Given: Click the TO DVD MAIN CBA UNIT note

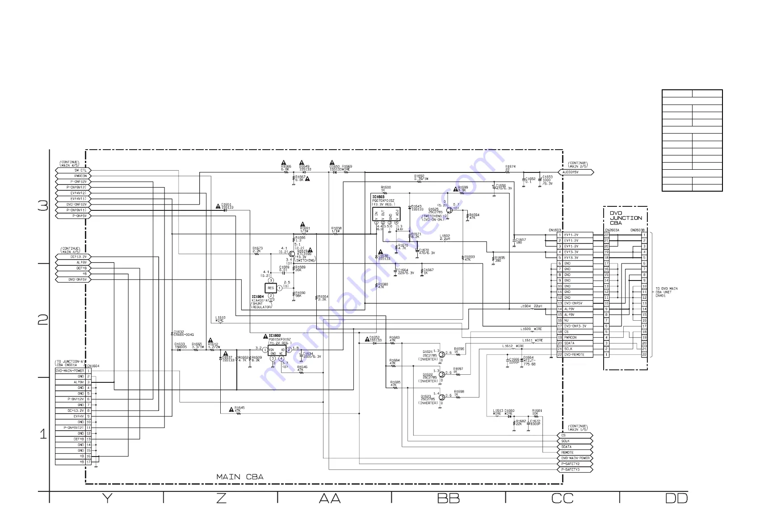Looking at the screenshot, I should point(667,292).
